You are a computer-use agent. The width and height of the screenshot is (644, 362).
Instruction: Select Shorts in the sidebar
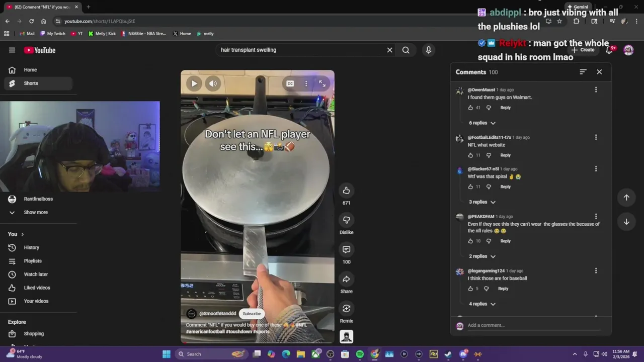(x=38, y=83)
